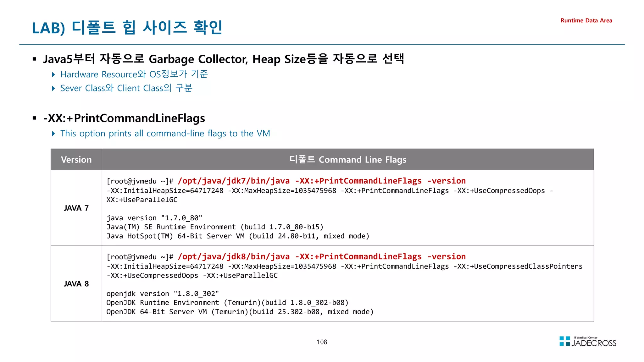Viewport: 644px width, 362px height.
Task: Click 'This option prints all command-line flags' line
Action: pos(165,134)
